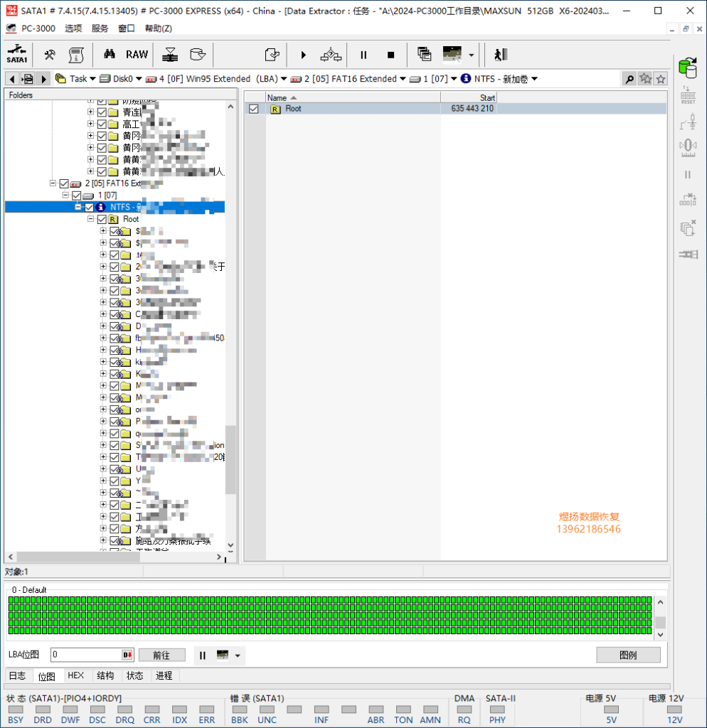707x728 pixels.
Task: Start the task with the play button
Action: pyautogui.click(x=303, y=55)
